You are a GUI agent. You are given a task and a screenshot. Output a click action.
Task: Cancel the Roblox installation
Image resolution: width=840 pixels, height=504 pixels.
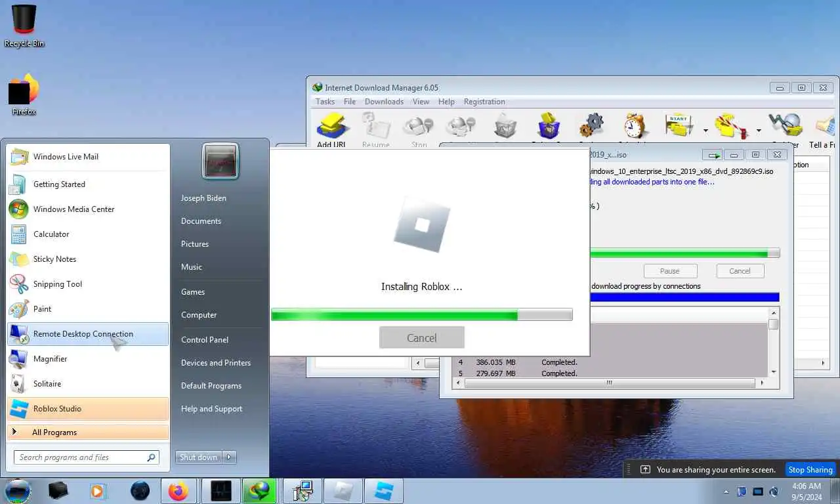[421, 338]
